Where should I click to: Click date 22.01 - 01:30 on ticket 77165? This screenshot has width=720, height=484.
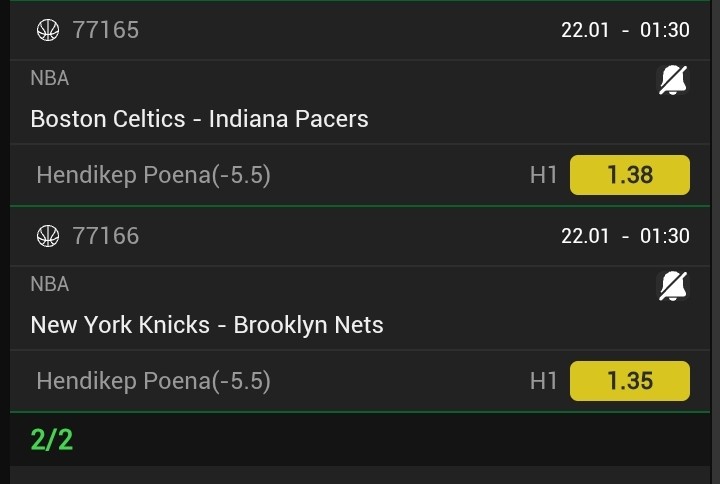click(625, 30)
